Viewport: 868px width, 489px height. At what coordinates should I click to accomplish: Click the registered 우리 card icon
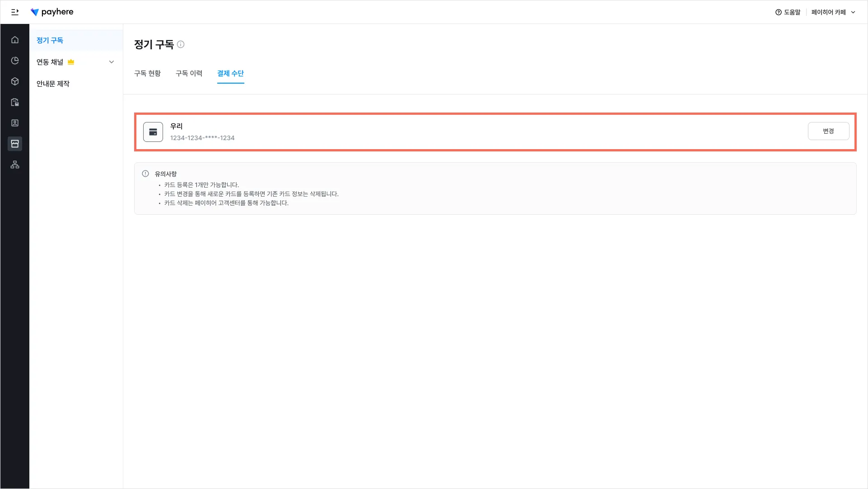click(153, 132)
